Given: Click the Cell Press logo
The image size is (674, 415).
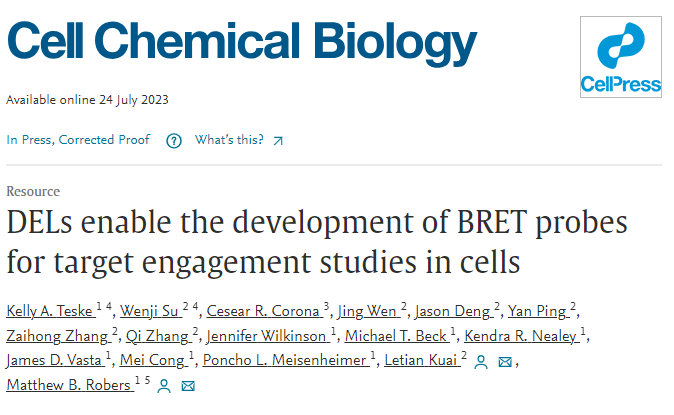Looking at the screenshot, I should [x=621, y=56].
